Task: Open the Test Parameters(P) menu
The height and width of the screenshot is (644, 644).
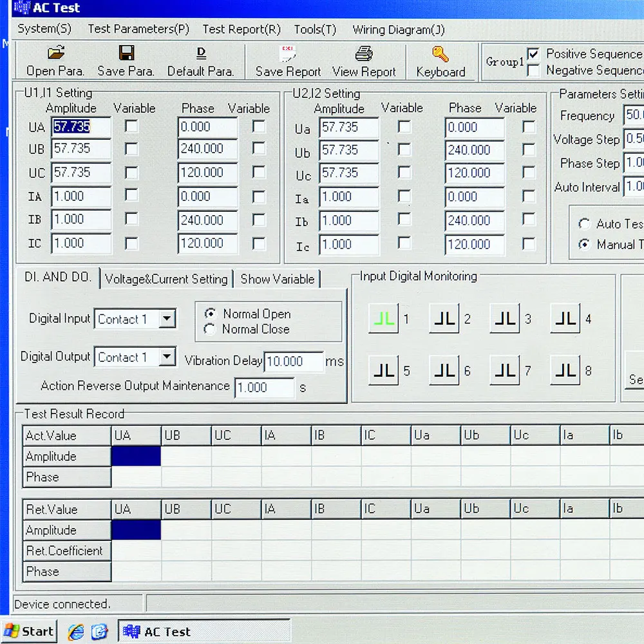Action: [x=138, y=29]
